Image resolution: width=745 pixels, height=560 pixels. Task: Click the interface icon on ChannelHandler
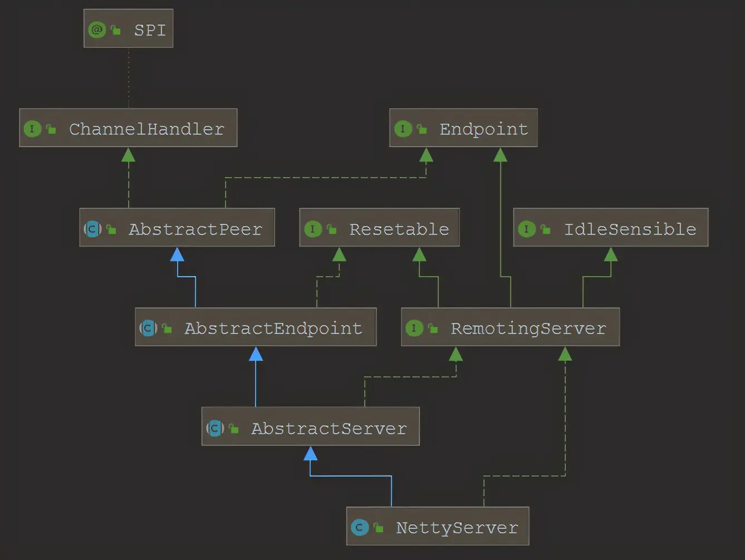click(32, 129)
